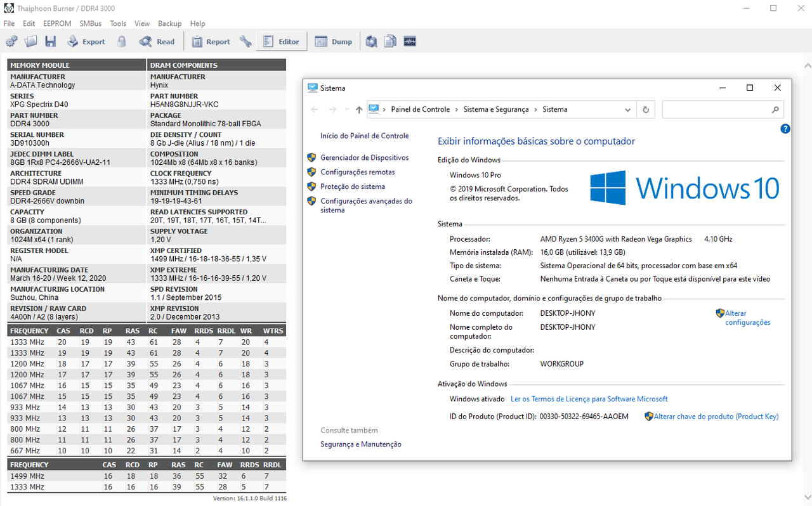
Task: Save using the floppy disk icon
Action: pos(50,42)
